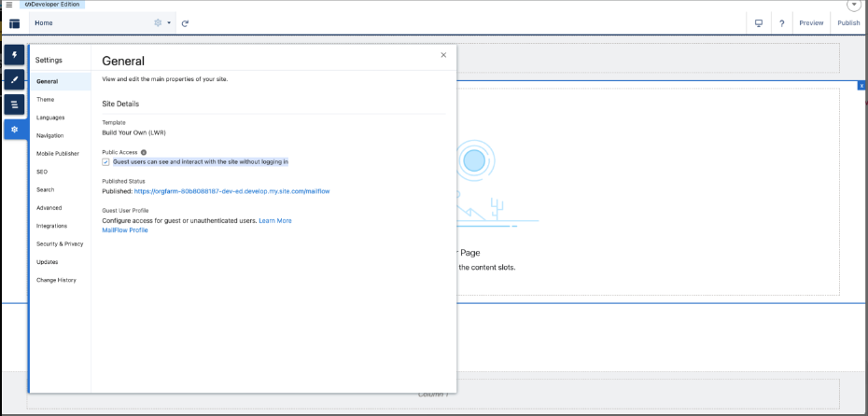Open the Theme paintbrush panel

point(14,79)
